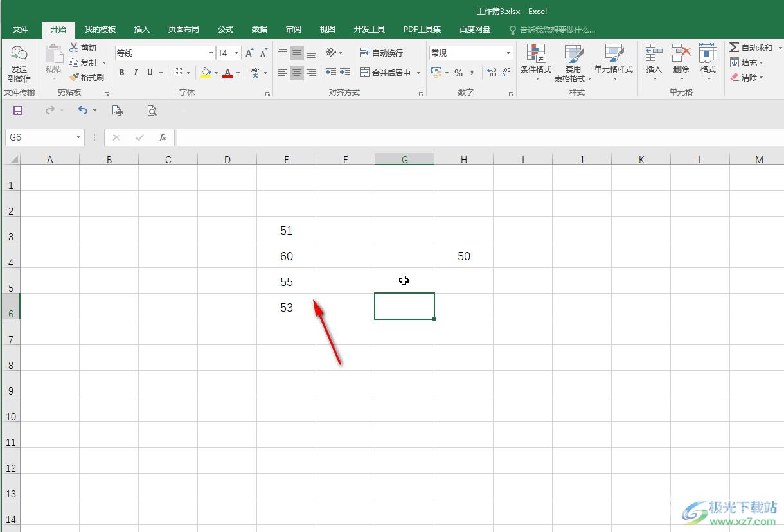Click the Select All corner triangle

13,159
